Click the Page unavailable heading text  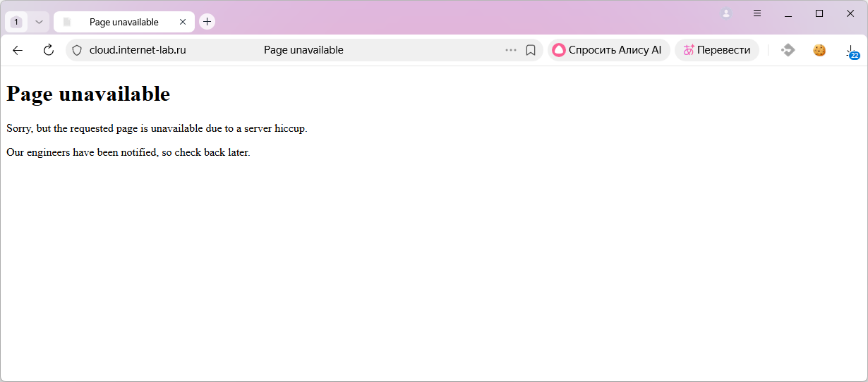click(88, 94)
